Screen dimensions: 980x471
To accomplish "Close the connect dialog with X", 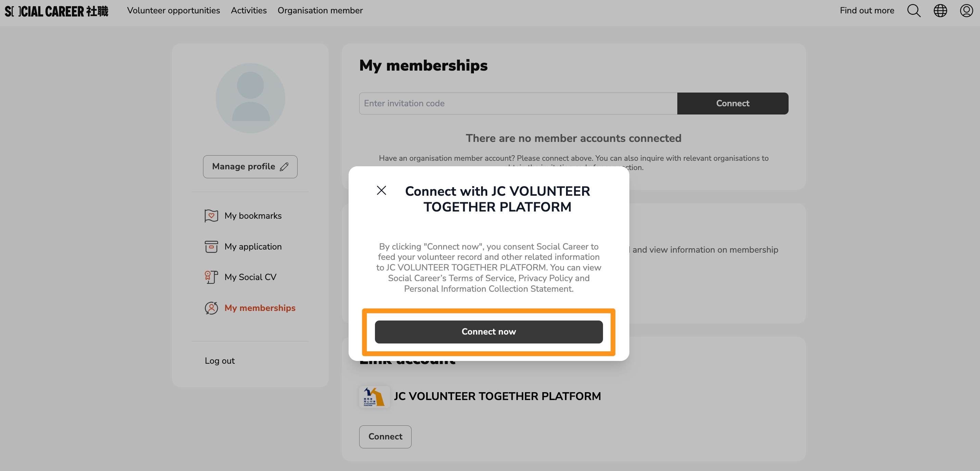I will 381,190.
